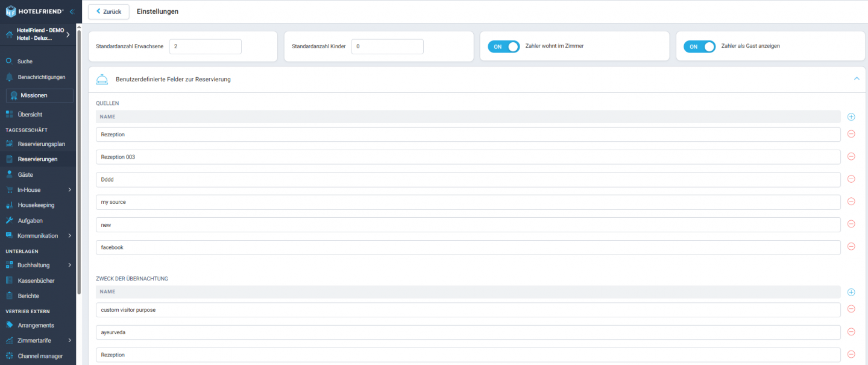Collapse Benutzerdefinierte Felder zur Reservierung section
Viewport: 868px width, 365px height.
(x=857, y=79)
